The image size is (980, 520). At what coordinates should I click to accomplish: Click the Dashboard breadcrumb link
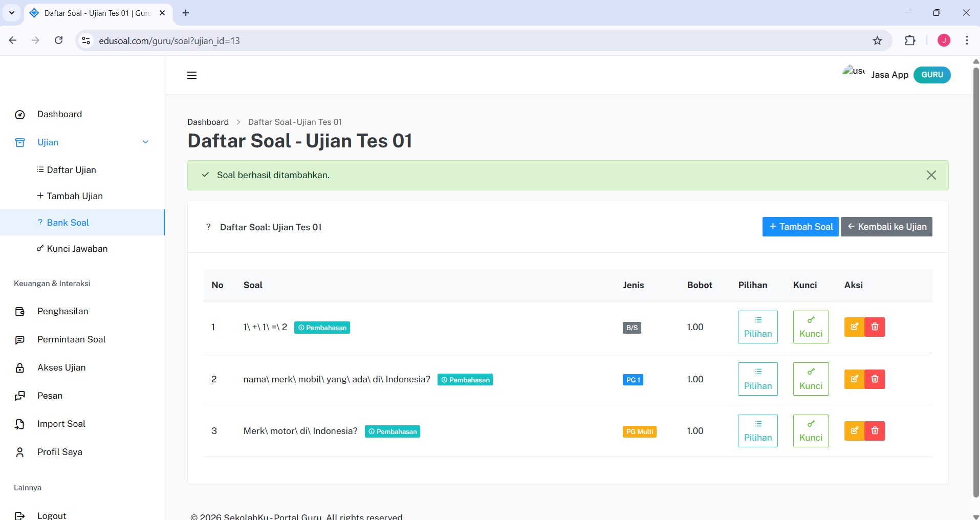tap(208, 122)
